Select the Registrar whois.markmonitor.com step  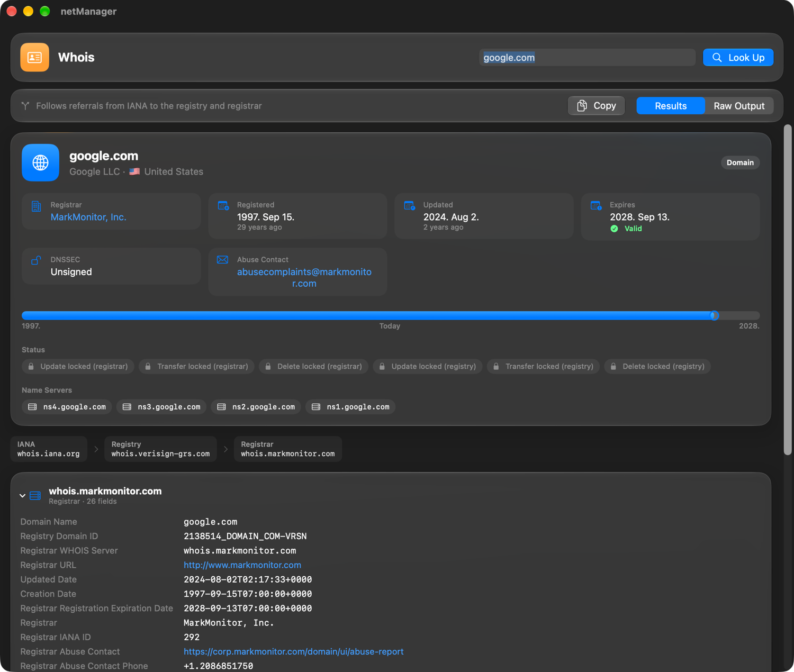click(287, 449)
